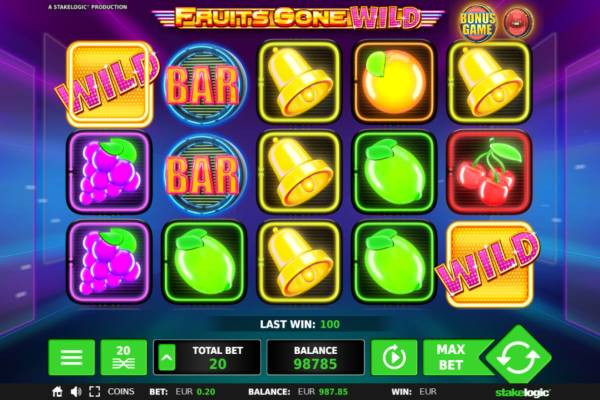Click the red round button beside Bonus Game

pos(517,23)
